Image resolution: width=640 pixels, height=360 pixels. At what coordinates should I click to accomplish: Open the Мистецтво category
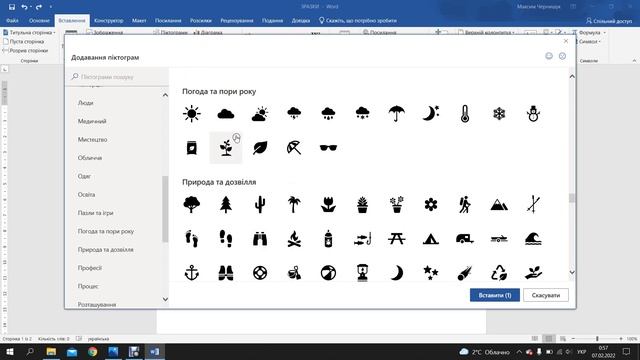pyautogui.click(x=92, y=140)
